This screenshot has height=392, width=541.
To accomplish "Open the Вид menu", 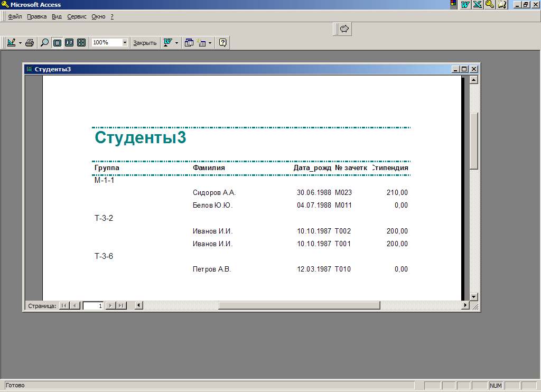I will pyautogui.click(x=57, y=16).
